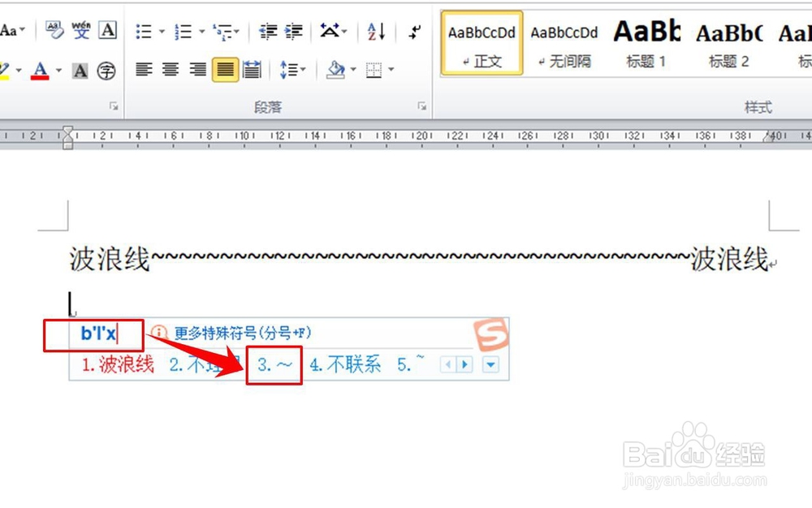Image resolution: width=812 pixels, height=508 pixels.
Task: Open the 段落 dialog launcher
Action: pos(422,106)
